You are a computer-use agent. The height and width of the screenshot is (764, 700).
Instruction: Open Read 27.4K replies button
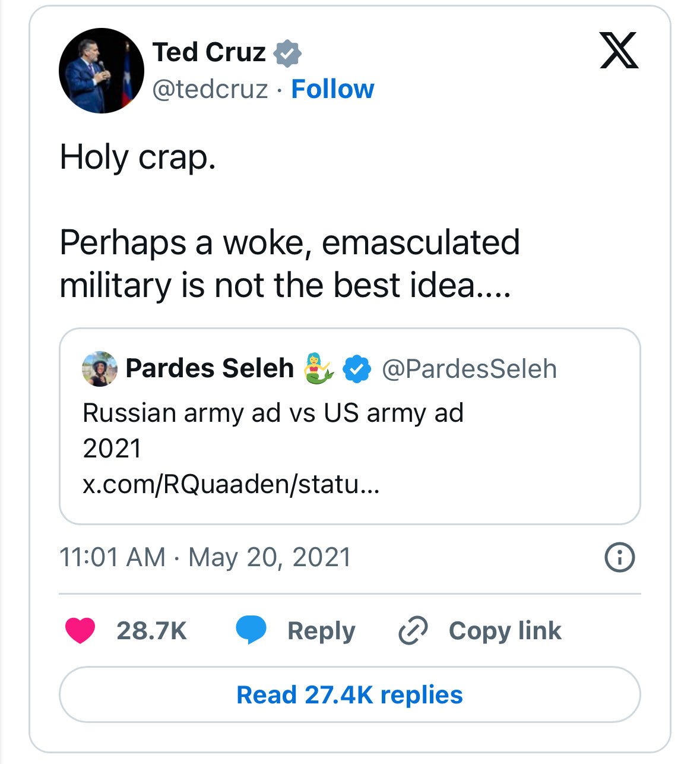pyautogui.click(x=350, y=694)
